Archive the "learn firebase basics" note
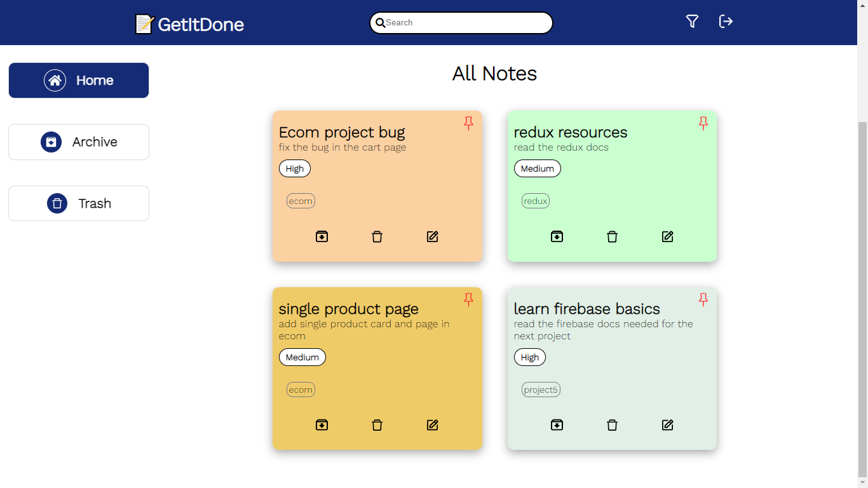 pos(557,424)
